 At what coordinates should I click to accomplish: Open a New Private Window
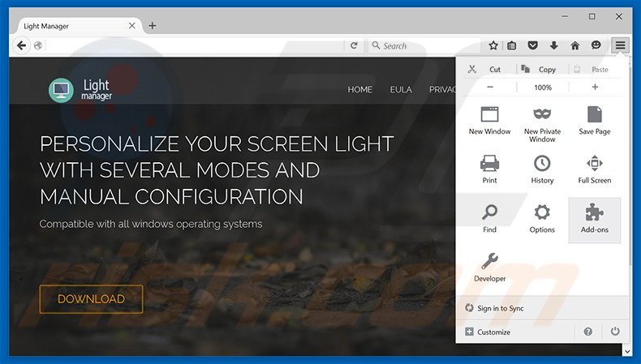[x=542, y=124]
